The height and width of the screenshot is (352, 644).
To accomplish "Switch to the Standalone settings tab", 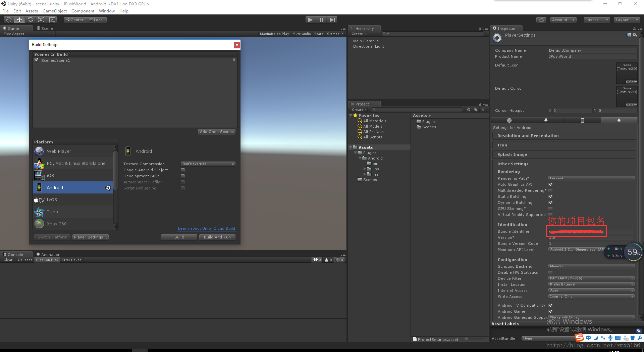I will click(546, 120).
